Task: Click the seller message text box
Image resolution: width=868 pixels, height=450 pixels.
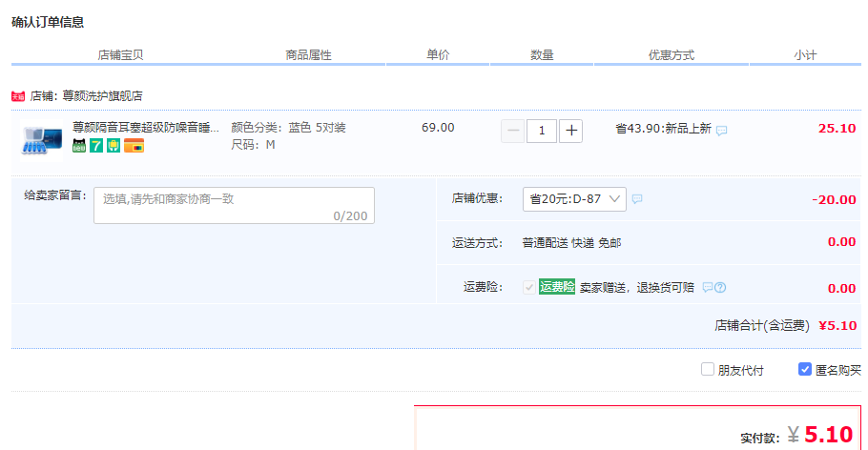Action: coord(234,205)
